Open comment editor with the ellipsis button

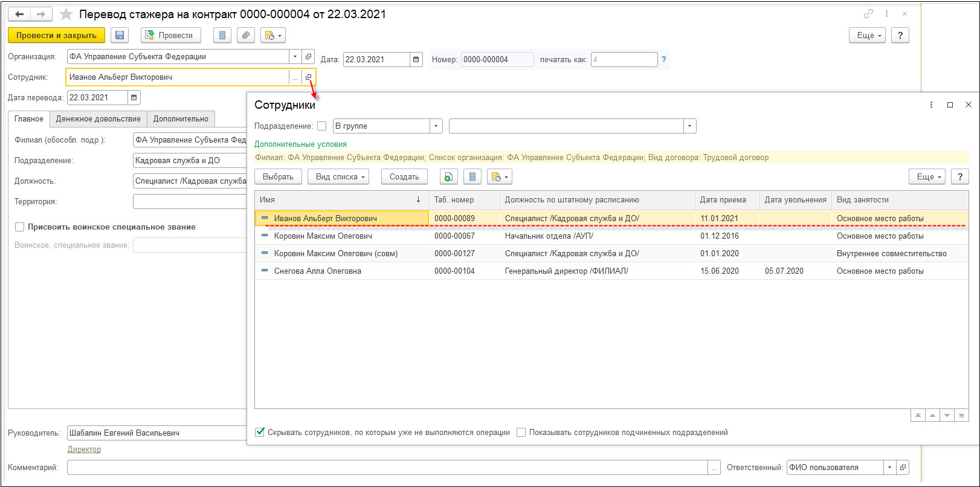[714, 467]
